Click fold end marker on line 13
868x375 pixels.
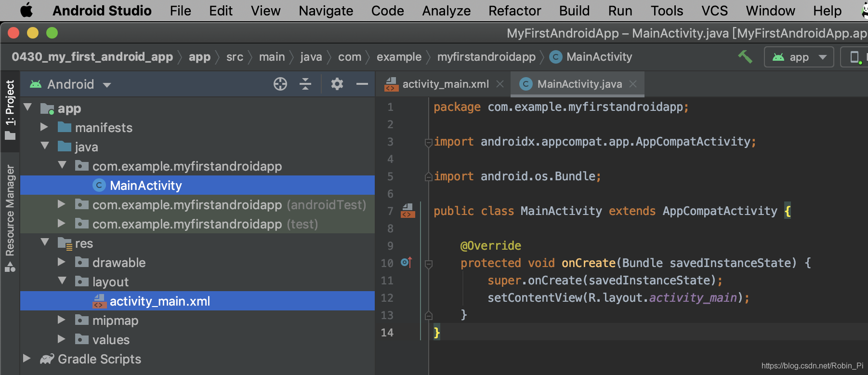coord(428,316)
